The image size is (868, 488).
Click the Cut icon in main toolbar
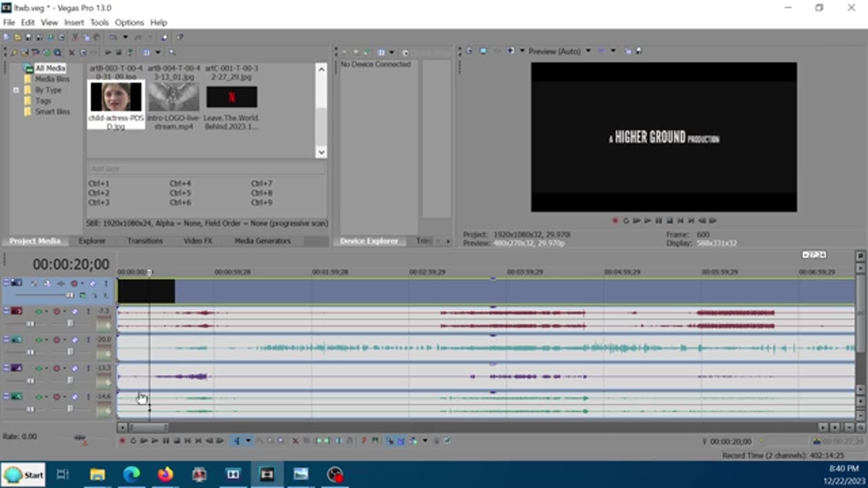pos(75,37)
